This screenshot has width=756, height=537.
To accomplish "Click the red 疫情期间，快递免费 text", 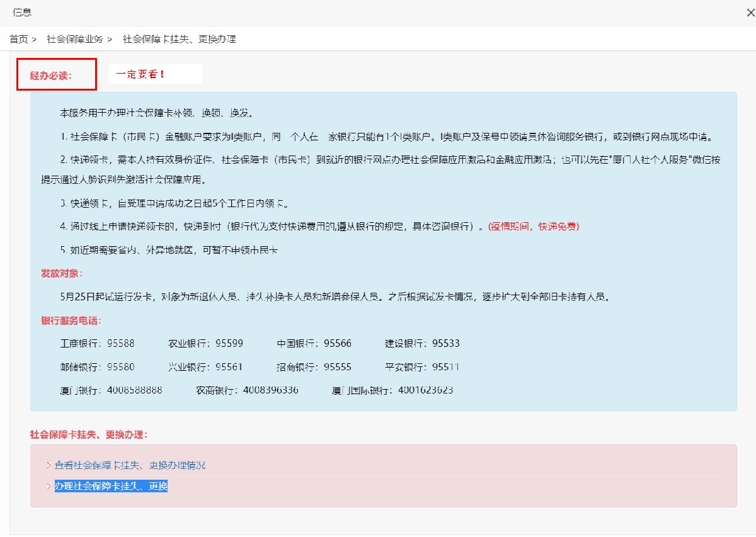I will pos(533,227).
